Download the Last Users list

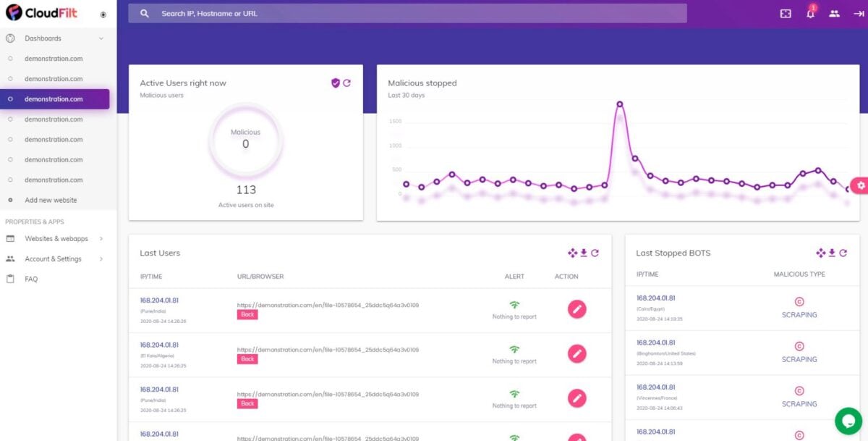click(x=584, y=253)
